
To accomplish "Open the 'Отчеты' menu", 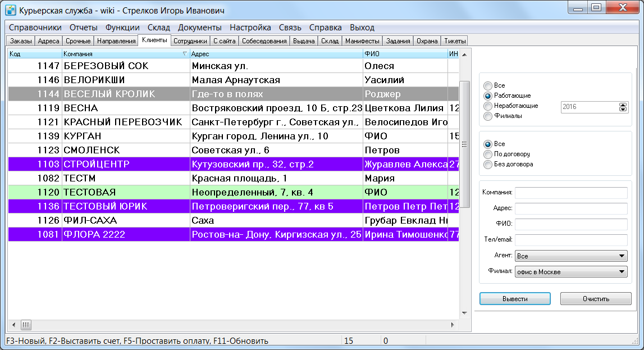I will [83, 28].
